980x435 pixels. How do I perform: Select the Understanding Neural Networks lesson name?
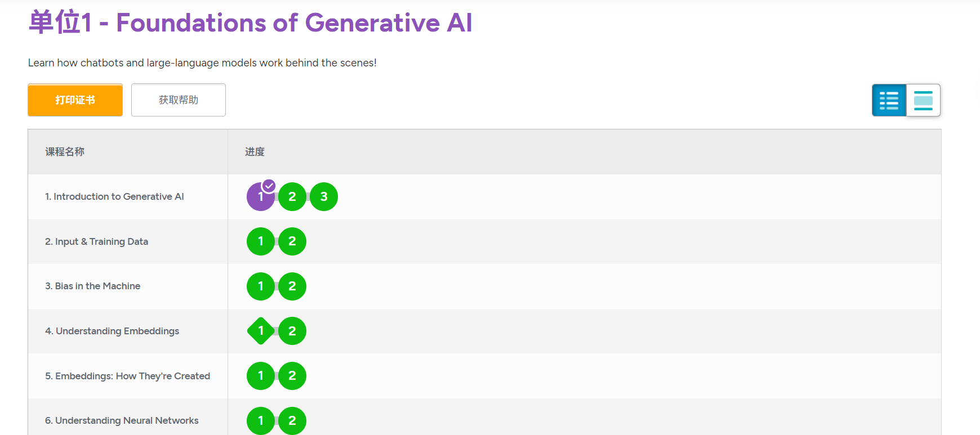(x=122, y=420)
